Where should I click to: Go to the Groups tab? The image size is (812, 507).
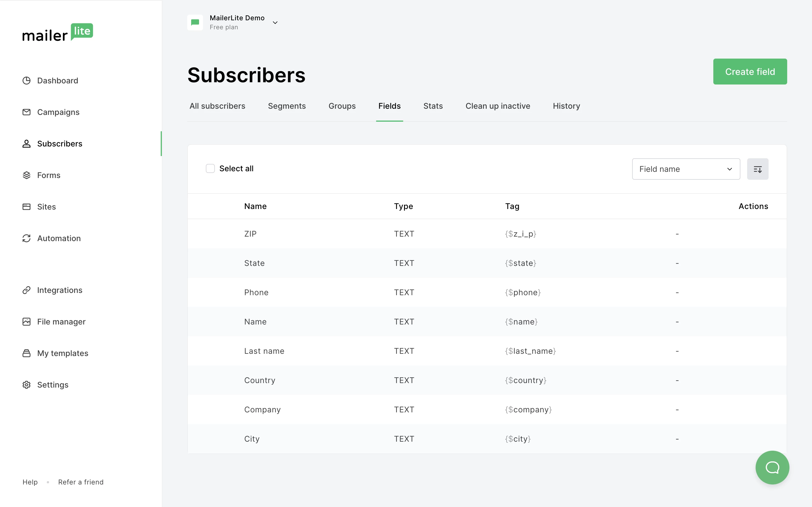pos(342,106)
